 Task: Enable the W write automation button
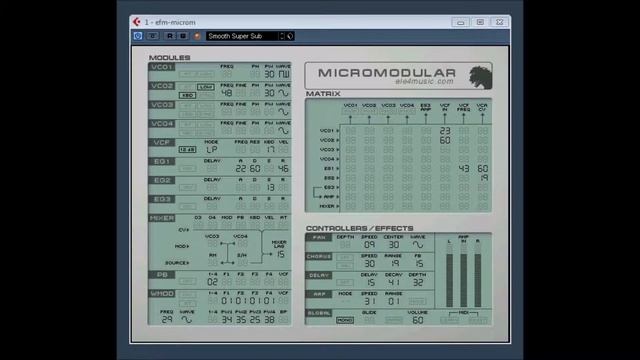pyautogui.click(x=183, y=36)
